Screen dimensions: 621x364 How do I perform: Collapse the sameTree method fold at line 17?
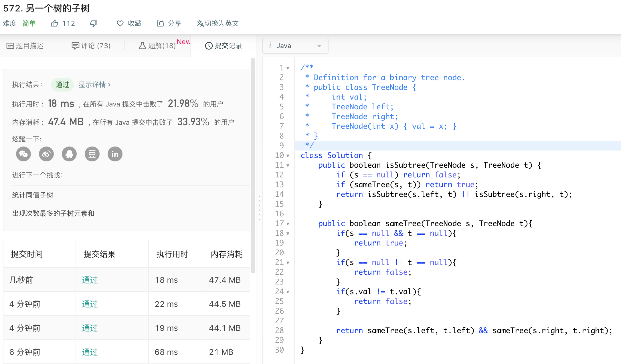[x=288, y=224]
